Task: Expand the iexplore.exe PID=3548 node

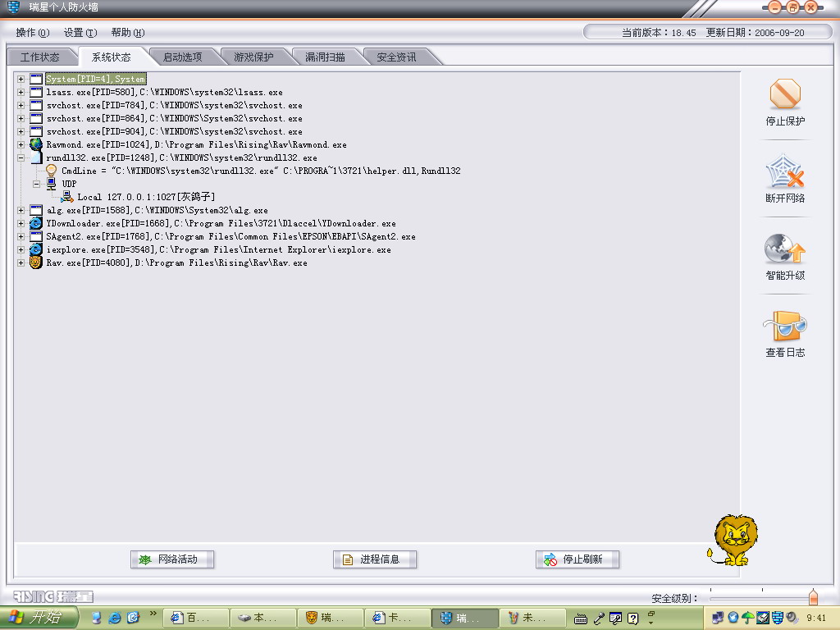Action: [x=21, y=249]
